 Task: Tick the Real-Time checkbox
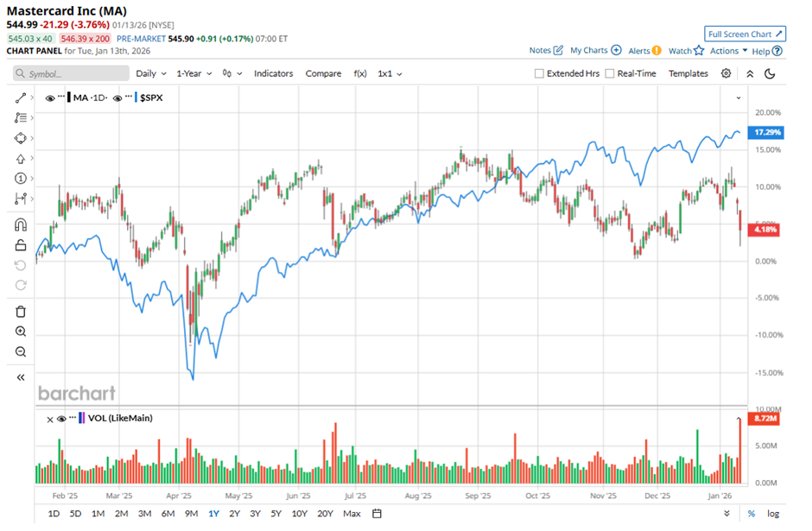(611, 73)
